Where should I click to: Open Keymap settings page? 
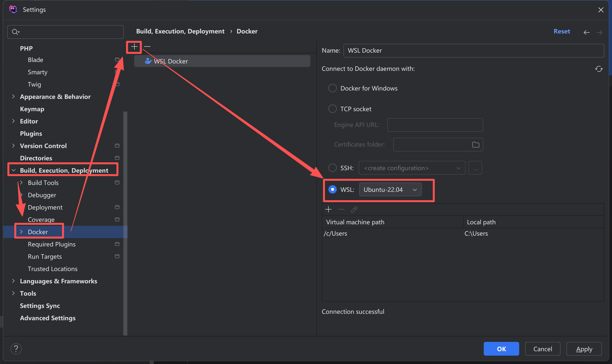point(32,109)
